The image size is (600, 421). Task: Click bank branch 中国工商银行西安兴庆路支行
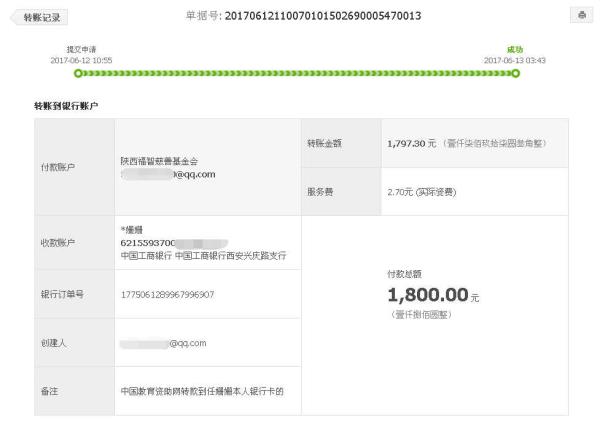click(231, 256)
